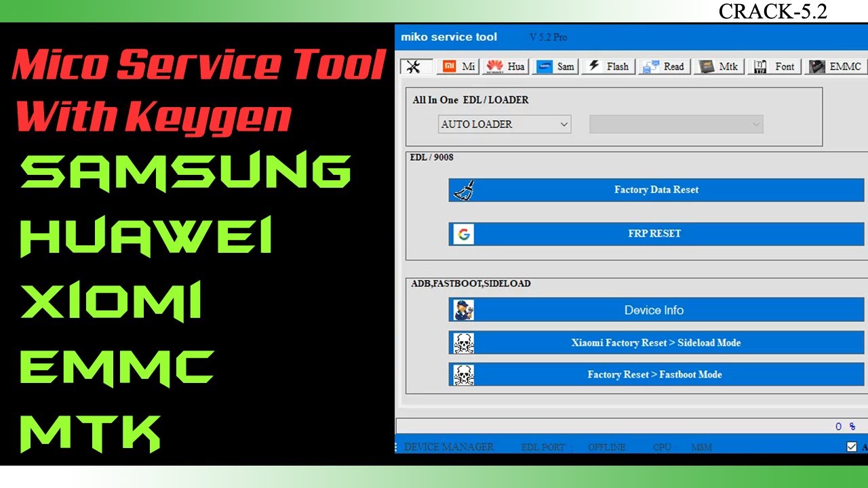Open the Sam (Samsung) tab
The image size is (868, 488).
555,66
